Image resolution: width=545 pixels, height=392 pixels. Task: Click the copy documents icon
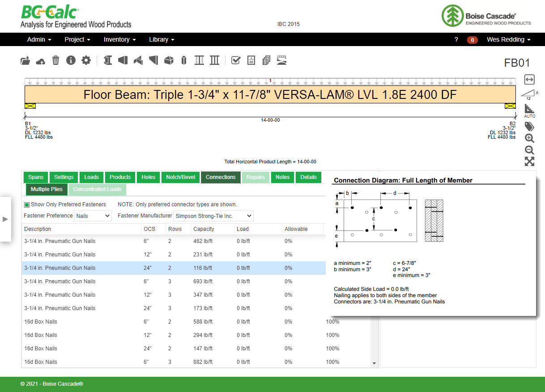[x=267, y=60]
